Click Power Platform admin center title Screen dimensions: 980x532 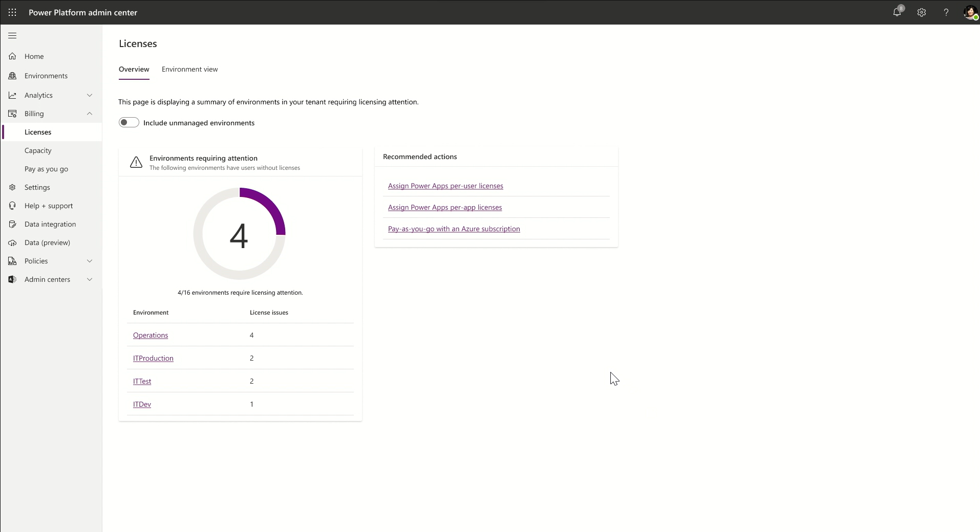pos(83,12)
